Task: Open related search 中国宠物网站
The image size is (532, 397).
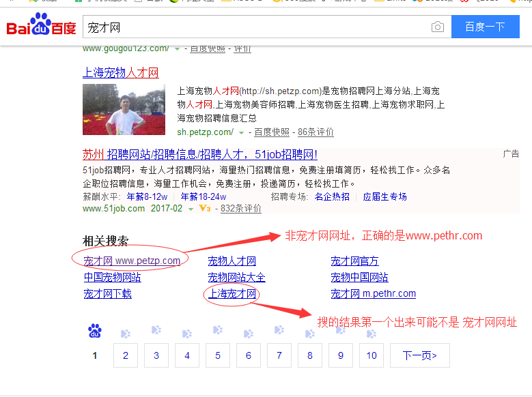Action: tap(112, 278)
